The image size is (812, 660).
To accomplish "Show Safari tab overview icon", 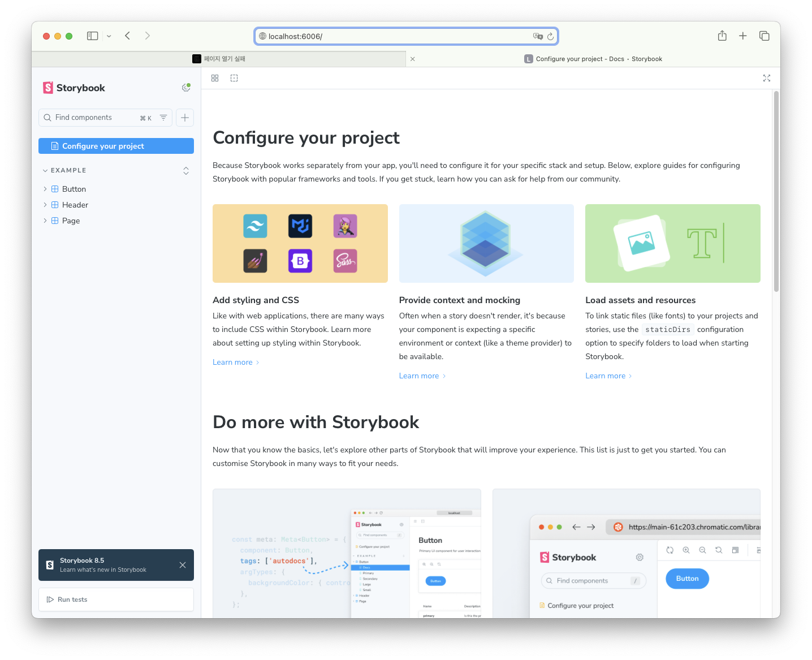I will tap(764, 36).
